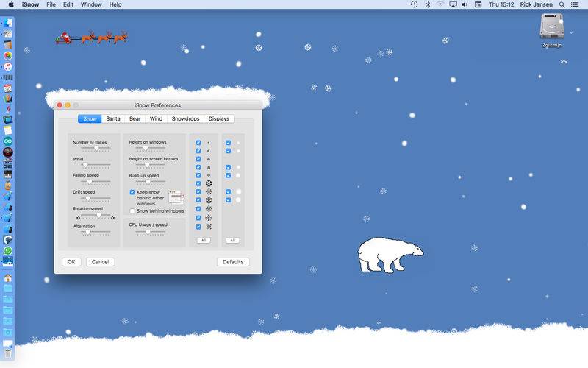Viewport: 588px width, 368px height.
Task: Click the Thu 15:12 clock
Action: (x=501, y=4)
